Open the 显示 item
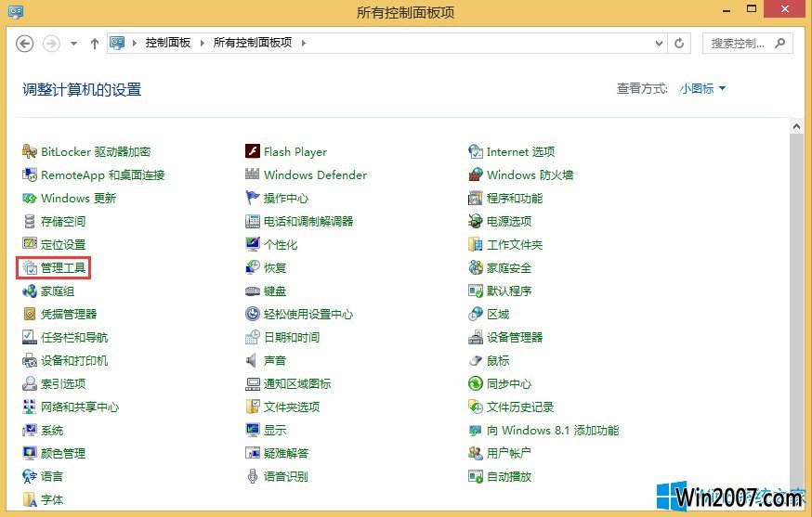 (266, 430)
